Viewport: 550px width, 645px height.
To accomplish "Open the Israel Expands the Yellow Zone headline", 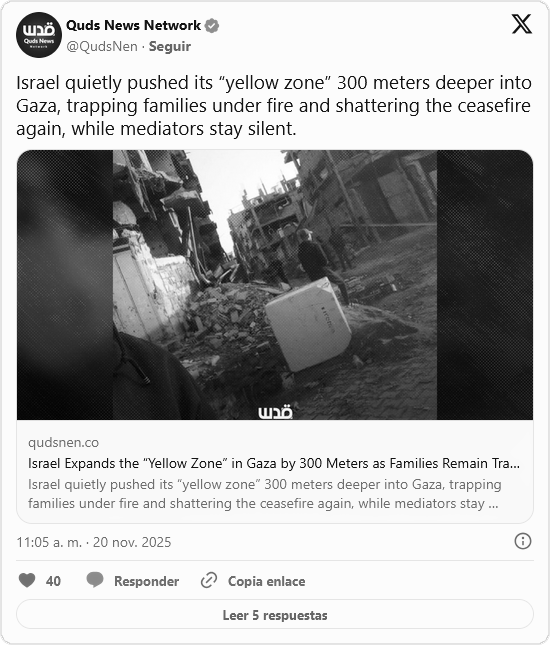I will click(274, 464).
